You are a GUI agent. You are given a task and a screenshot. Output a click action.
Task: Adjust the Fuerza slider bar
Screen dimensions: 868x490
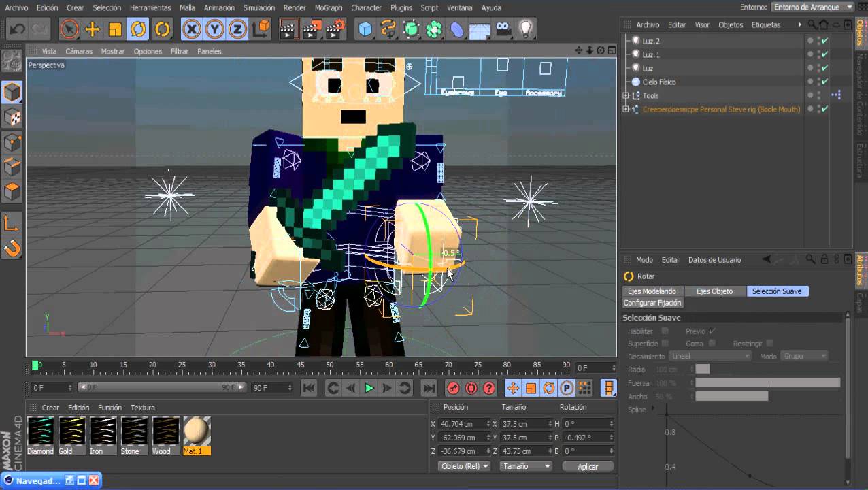pyautogui.click(x=768, y=383)
